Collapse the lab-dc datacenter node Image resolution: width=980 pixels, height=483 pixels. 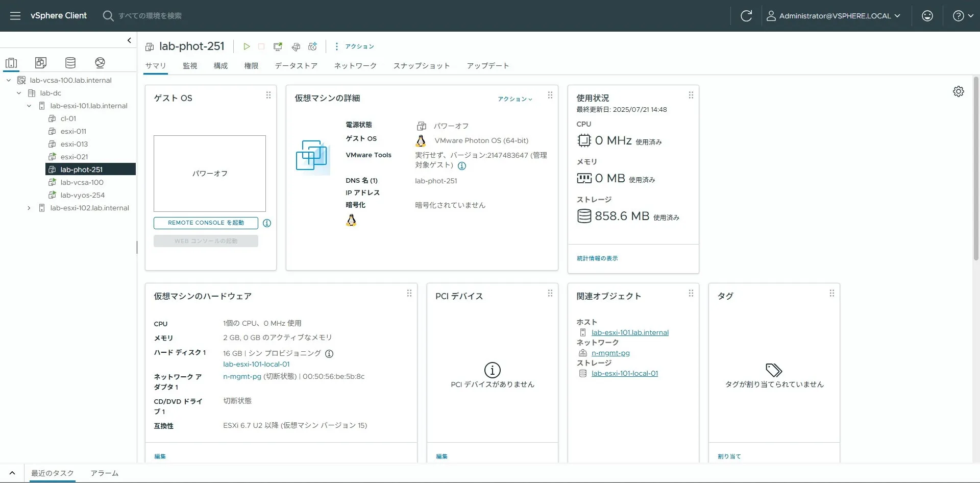[19, 93]
